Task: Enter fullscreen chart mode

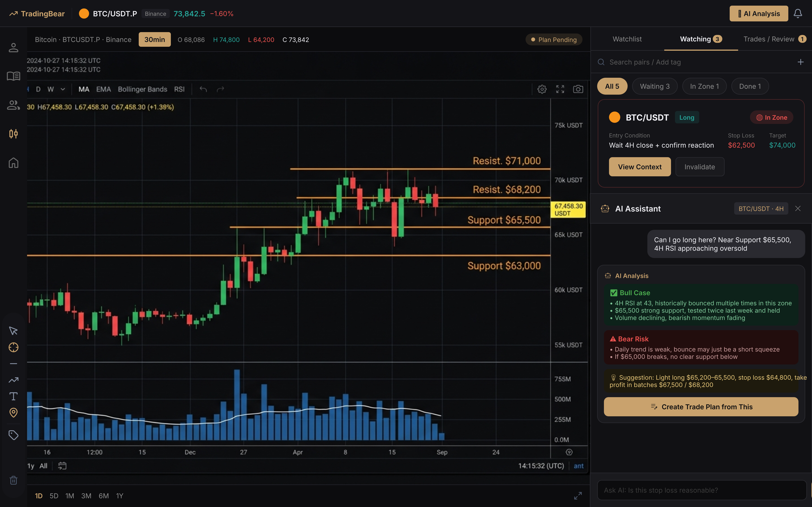Action: [x=560, y=89]
